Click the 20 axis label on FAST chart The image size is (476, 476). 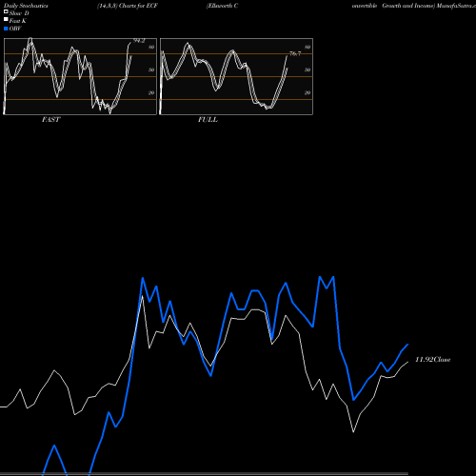151,92
